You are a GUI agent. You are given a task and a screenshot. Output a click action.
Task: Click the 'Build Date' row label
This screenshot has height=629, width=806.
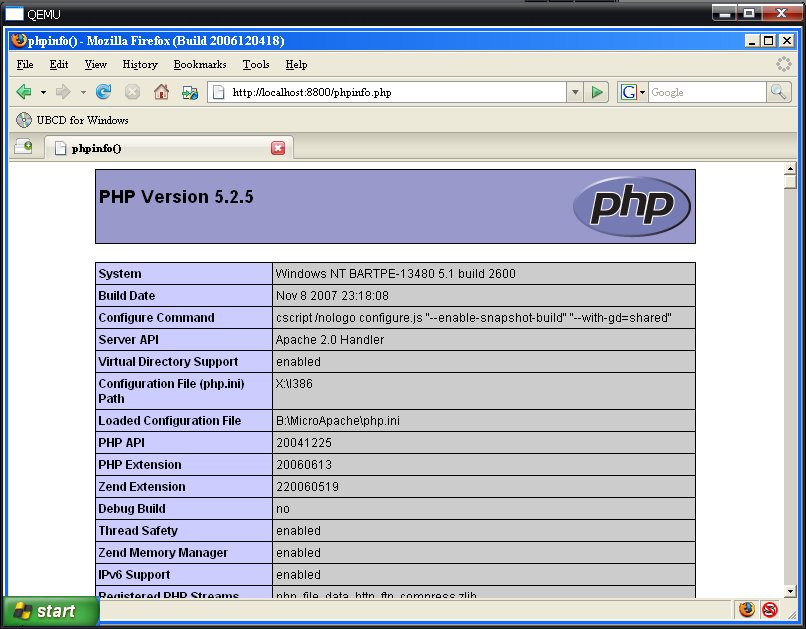[x=126, y=296]
